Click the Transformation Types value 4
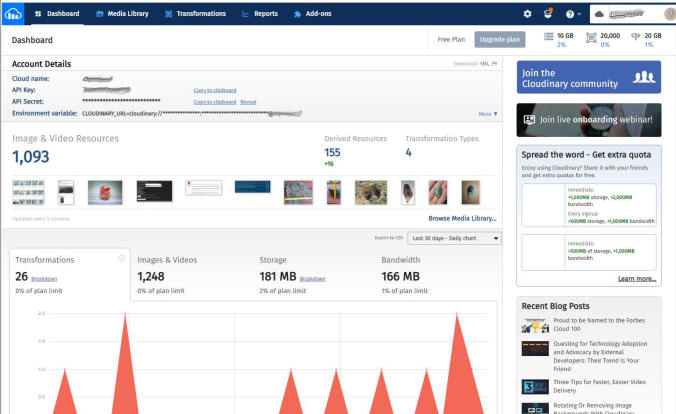The width and height of the screenshot is (676, 414). pyautogui.click(x=408, y=153)
